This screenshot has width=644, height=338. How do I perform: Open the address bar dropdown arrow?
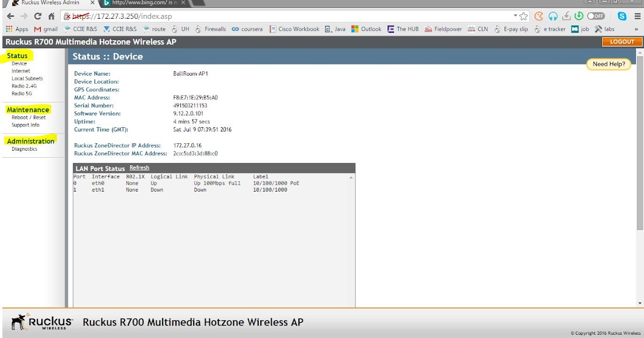[x=515, y=16]
